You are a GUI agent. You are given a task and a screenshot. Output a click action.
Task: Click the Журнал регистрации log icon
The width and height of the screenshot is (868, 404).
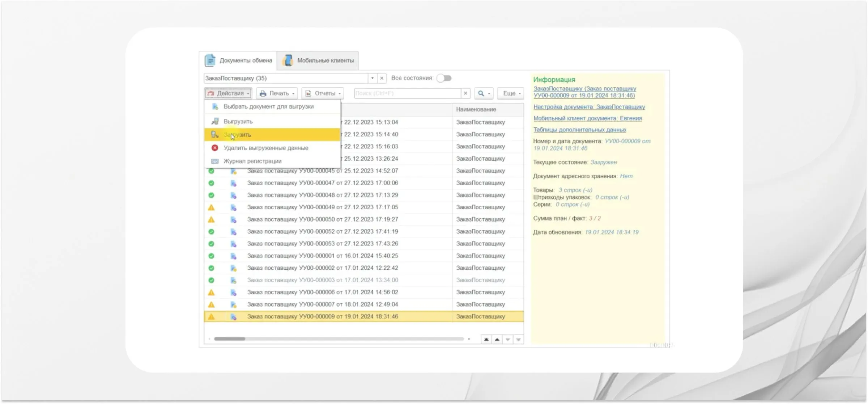[215, 161]
